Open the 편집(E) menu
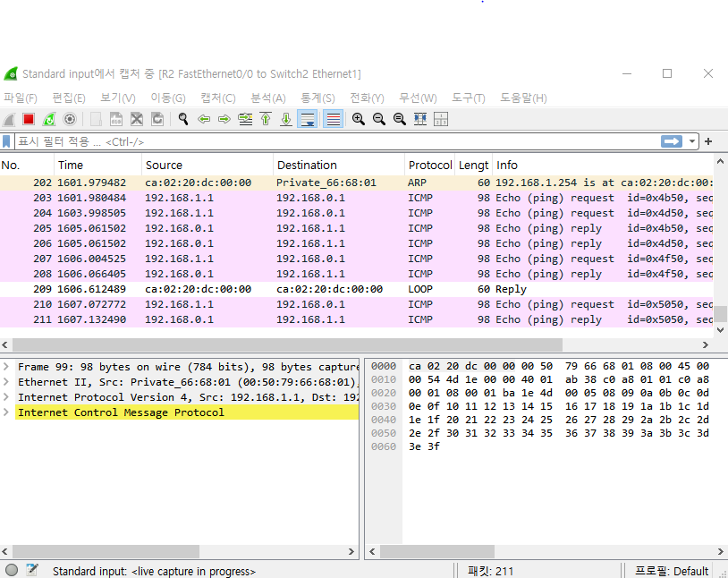 [x=69, y=98]
